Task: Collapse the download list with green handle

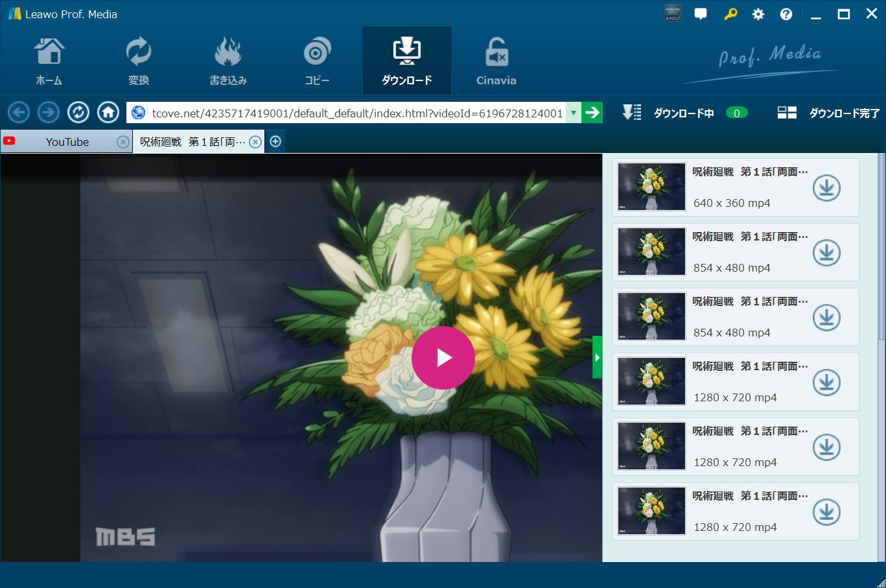Action: 597,357
